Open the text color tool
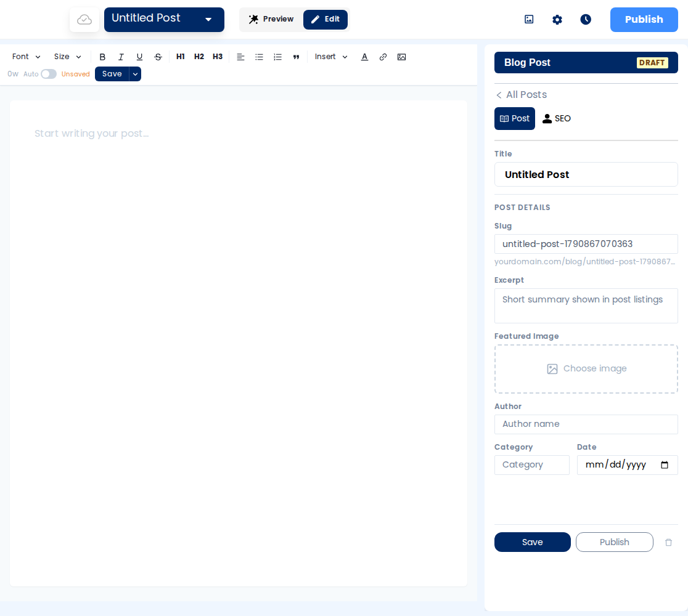The height and width of the screenshot is (616, 688). (x=364, y=57)
